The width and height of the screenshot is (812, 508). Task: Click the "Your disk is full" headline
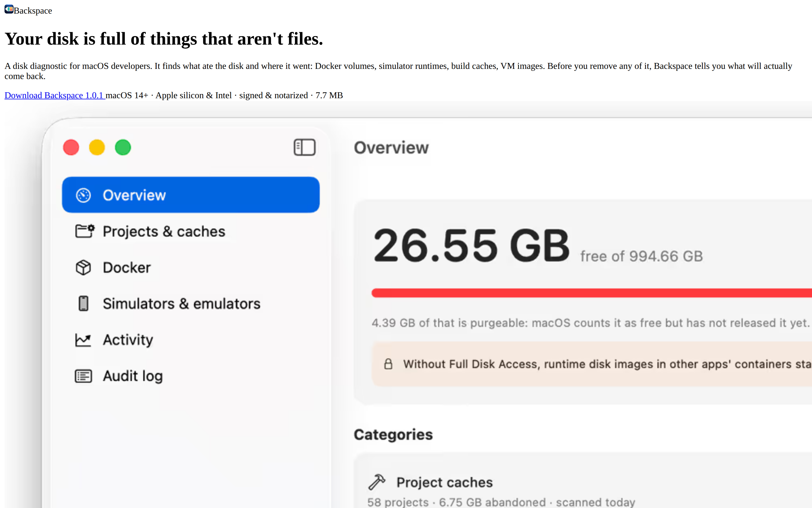(164, 39)
